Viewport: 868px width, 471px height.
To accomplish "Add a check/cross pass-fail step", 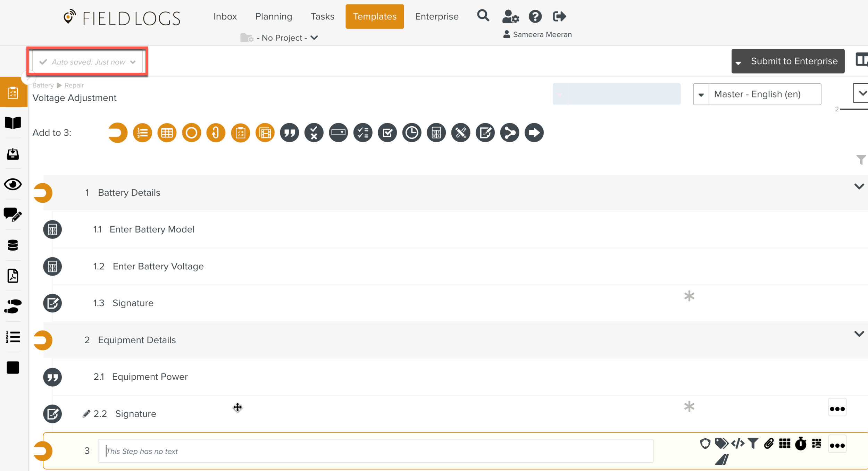I will click(314, 133).
